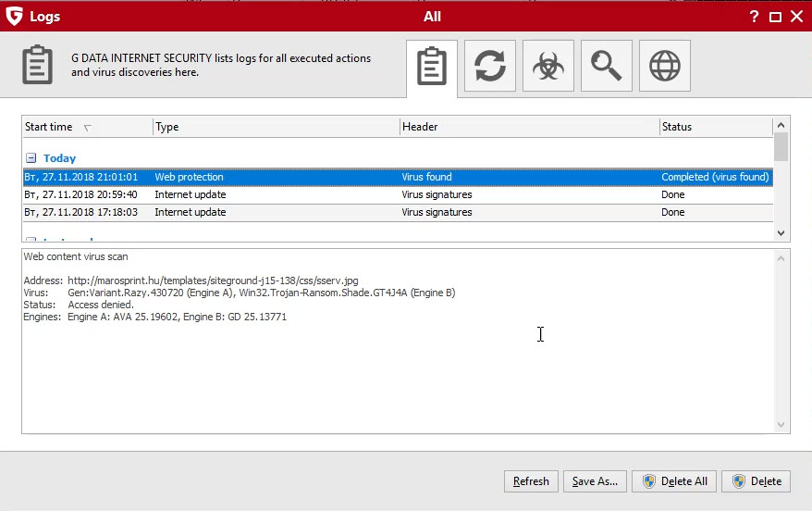Screen dimensions: 812x511
Task: Click the log list scrollbar thumb
Action: [781, 147]
